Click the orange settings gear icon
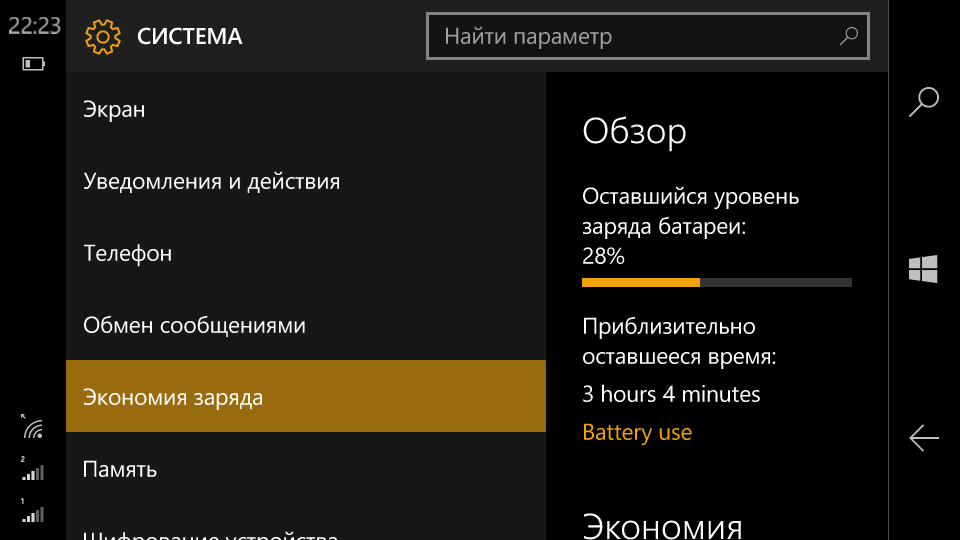Viewport: 960px width, 540px height. tap(103, 37)
